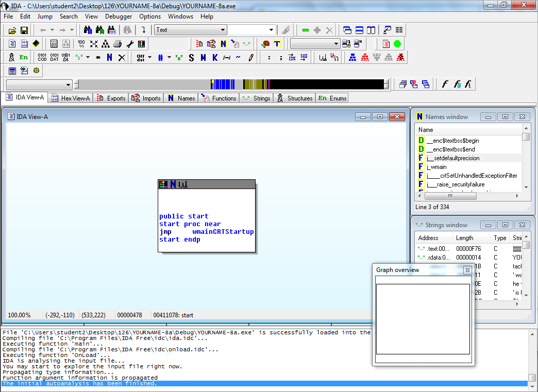
Task: Open the Options menu
Action: point(150,16)
